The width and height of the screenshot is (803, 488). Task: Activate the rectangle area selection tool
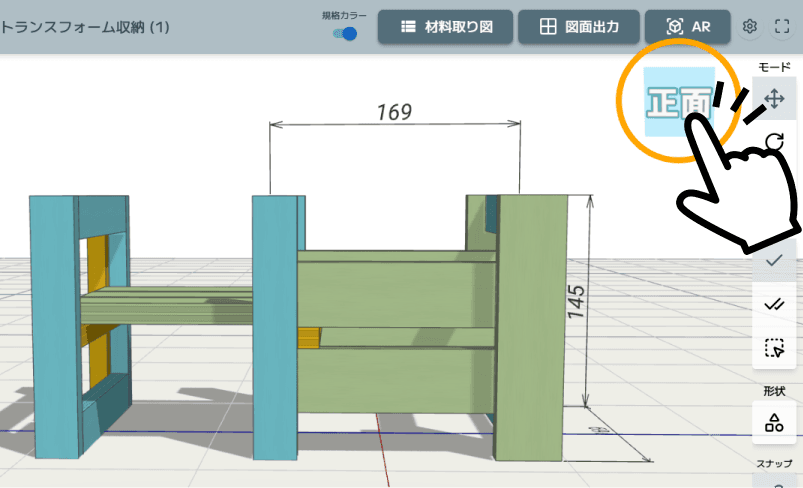point(773,348)
